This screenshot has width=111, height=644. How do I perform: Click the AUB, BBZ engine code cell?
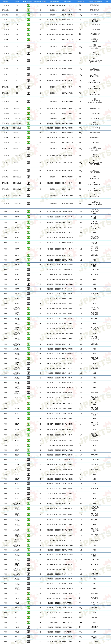95,608
